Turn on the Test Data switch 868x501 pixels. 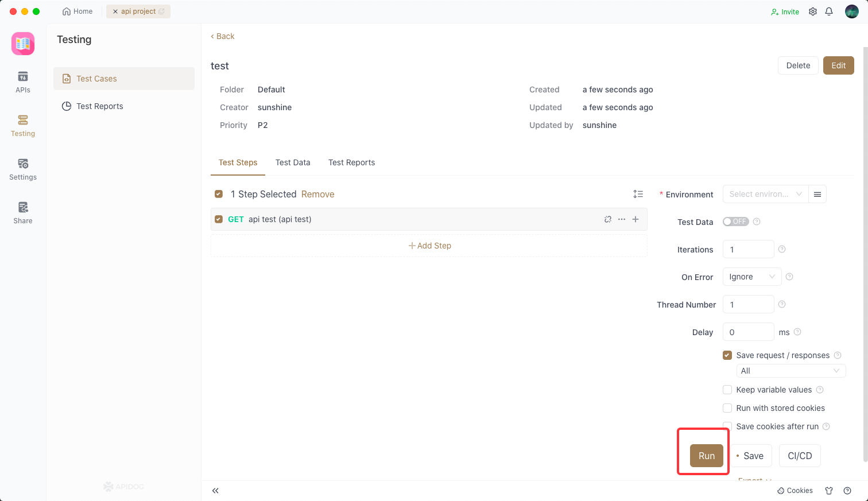click(x=736, y=222)
